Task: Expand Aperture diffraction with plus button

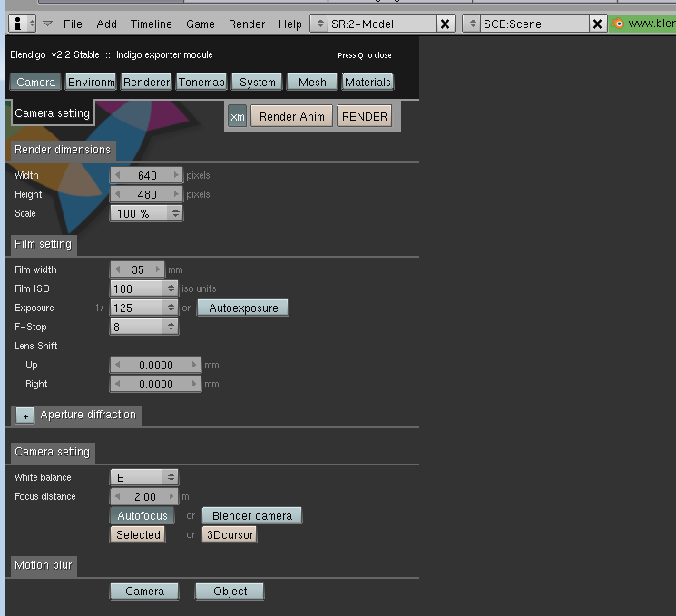Action: click(x=25, y=416)
